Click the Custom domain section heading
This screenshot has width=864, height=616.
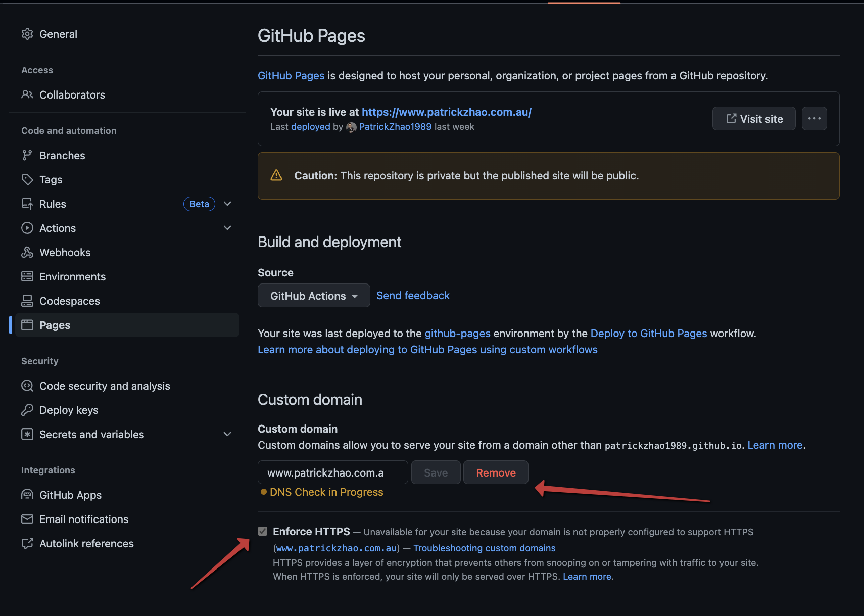click(x=310, y=400)
